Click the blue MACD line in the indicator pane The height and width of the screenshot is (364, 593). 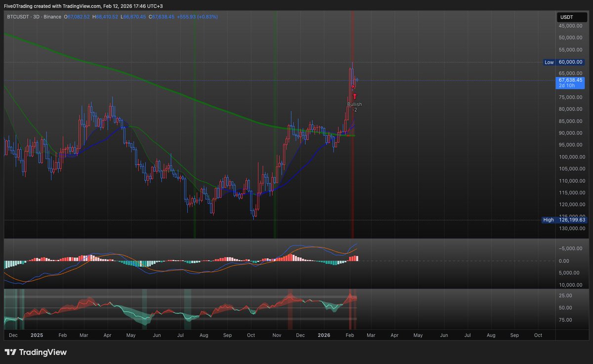[296, 245]
